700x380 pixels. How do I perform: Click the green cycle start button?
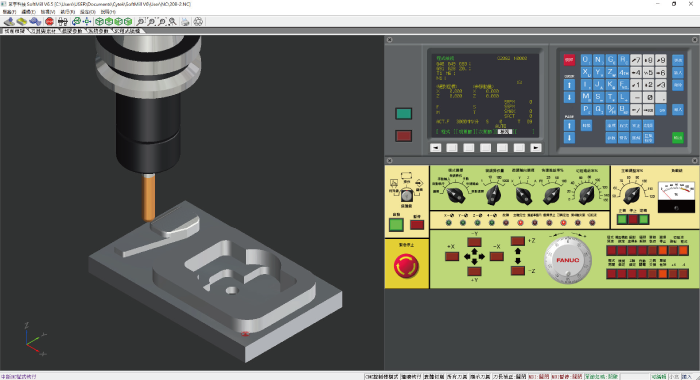click(x=396, y=225)
